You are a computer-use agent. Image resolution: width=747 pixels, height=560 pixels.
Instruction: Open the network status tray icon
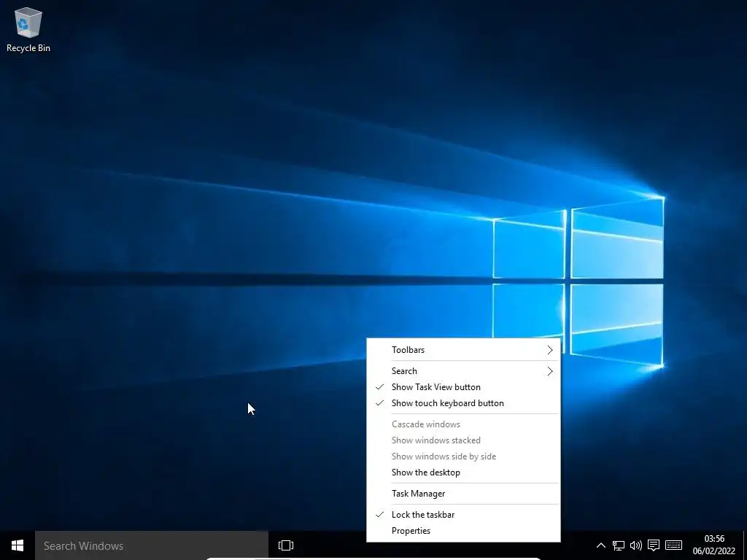point(619,545)
